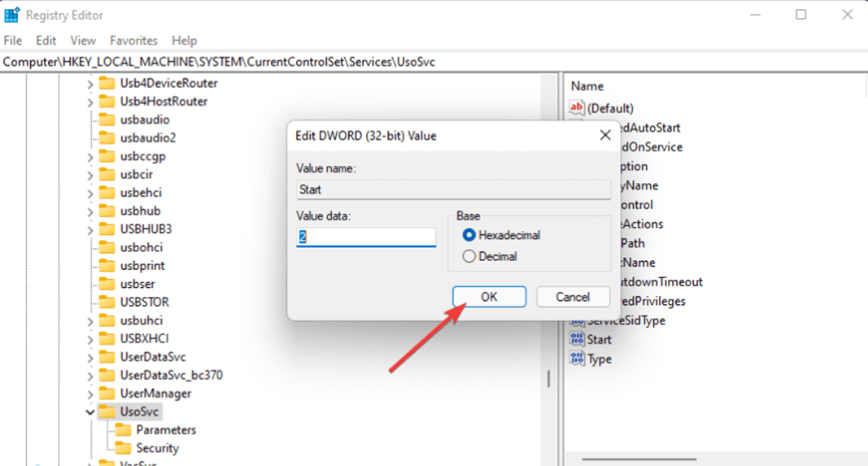This screenshot has height=466, width=868.
Task: Select the usbhub folder icon
Action: click(107, 211)
